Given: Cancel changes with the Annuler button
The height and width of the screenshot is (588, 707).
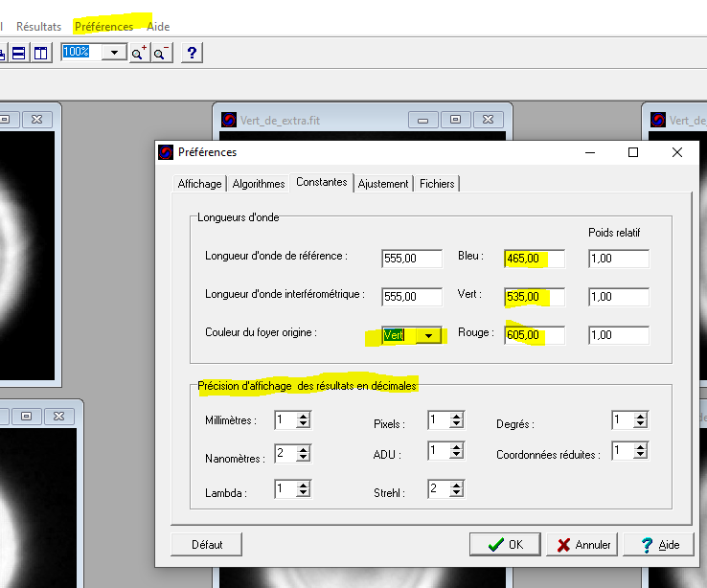Looking at the screenshot, I should click(x=584, y=545).
